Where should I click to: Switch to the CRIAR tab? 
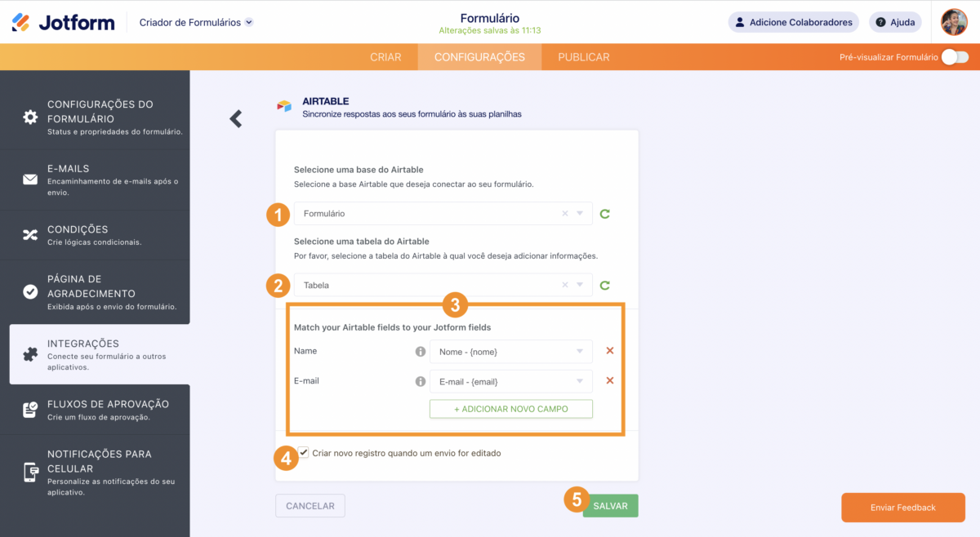click(x=385, y=57)
